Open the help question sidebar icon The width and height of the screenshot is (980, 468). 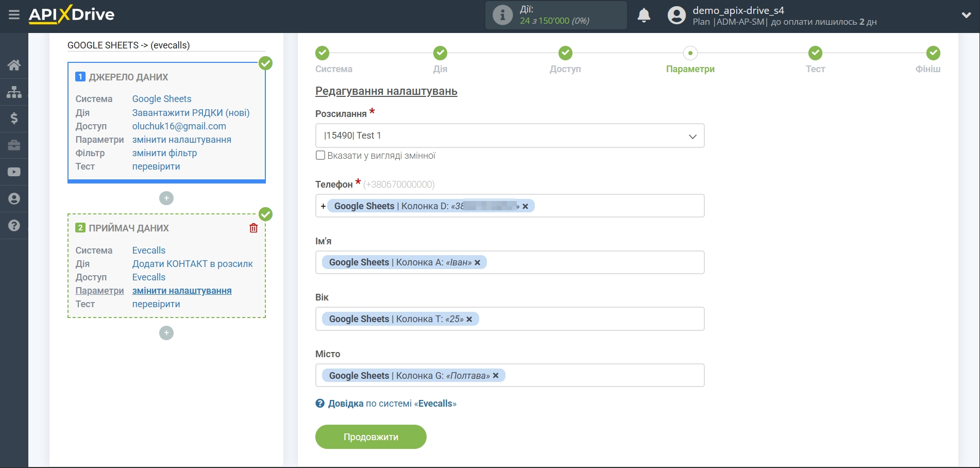tap(14, 226)
